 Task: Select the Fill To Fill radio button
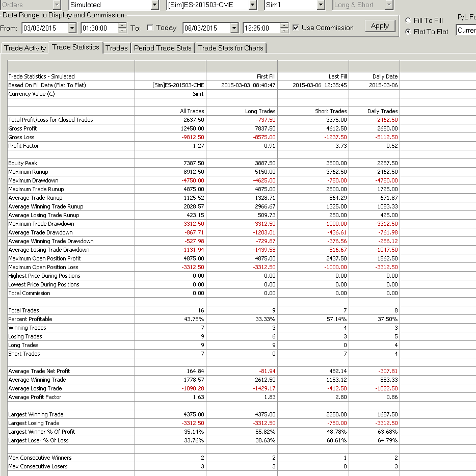[408, 20]
